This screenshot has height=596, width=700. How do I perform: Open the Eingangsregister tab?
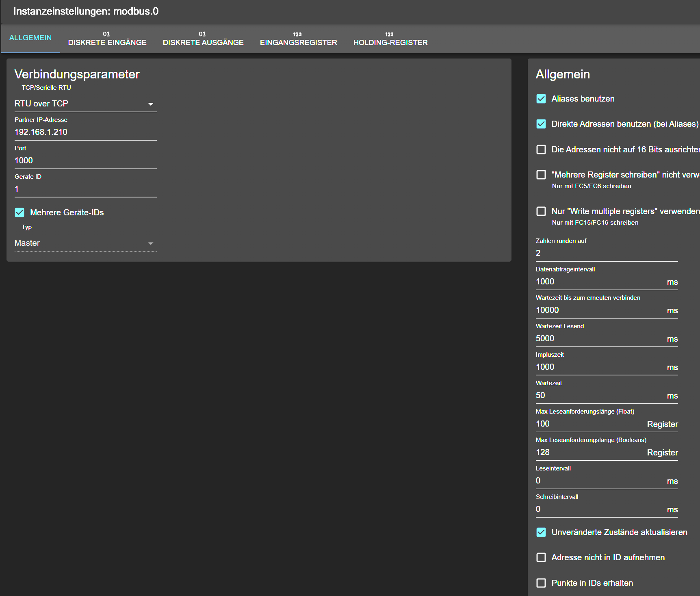click(x=299, y=39)
